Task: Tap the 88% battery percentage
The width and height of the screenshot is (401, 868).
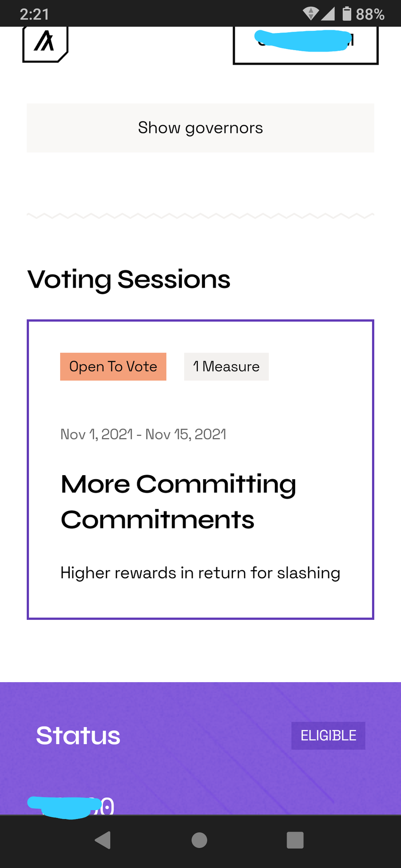Action: [x=370, y=14]
